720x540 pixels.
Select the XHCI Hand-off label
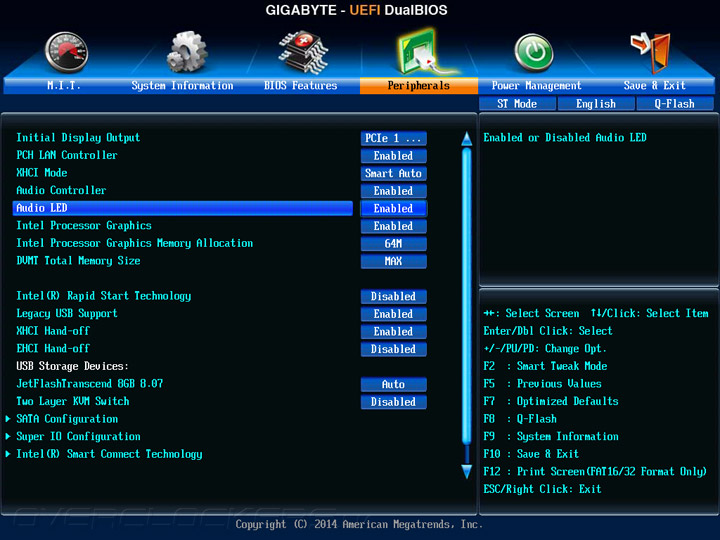(53, 331)
